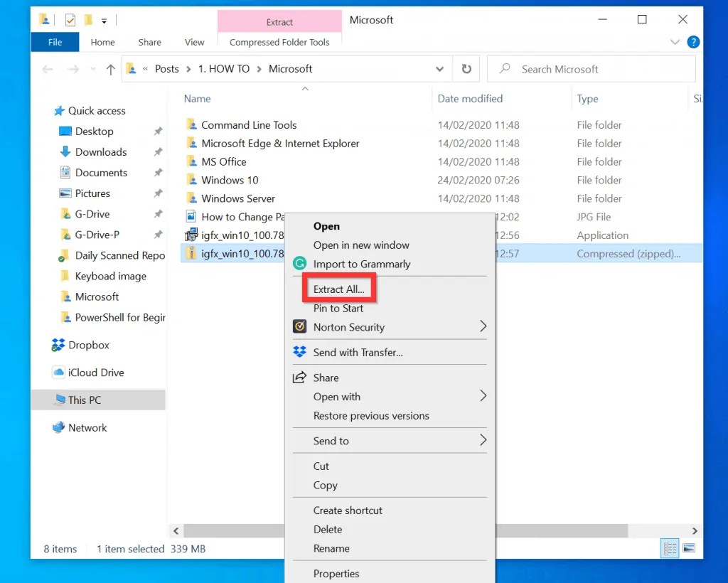Switch to the View ribbon tab
This screenshot has height=583, width=728.
point(194,42)
